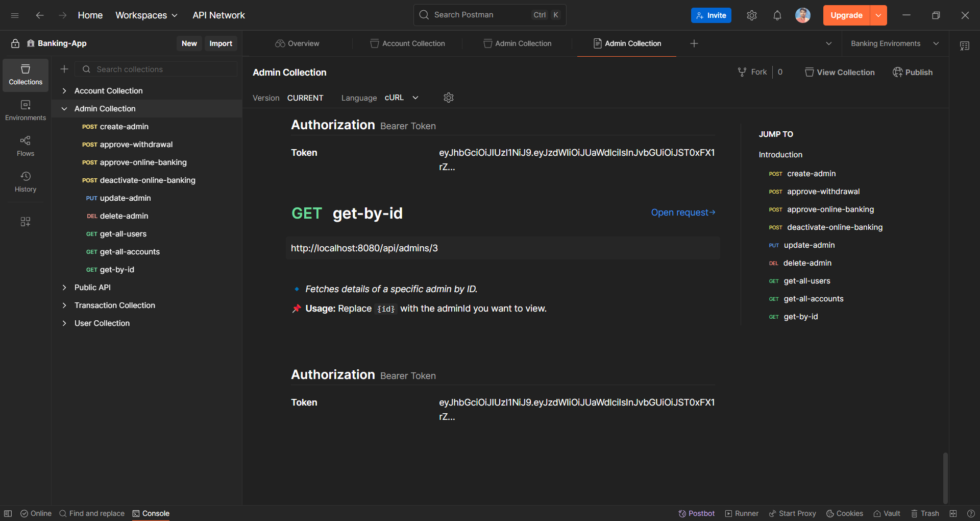Open the Environments sidebar panel
Viewport: 980px width, 521px height.
26,110
